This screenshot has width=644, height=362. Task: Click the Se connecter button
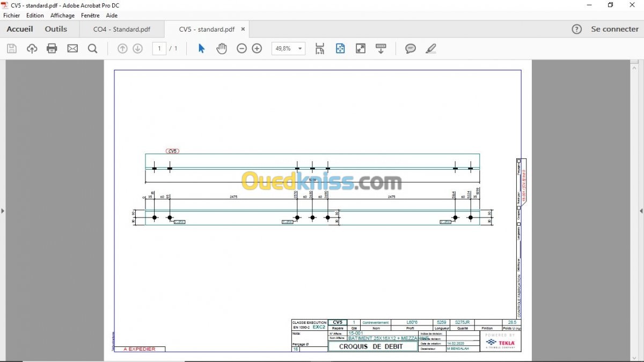pyautogui.click(x=615, y=29)
